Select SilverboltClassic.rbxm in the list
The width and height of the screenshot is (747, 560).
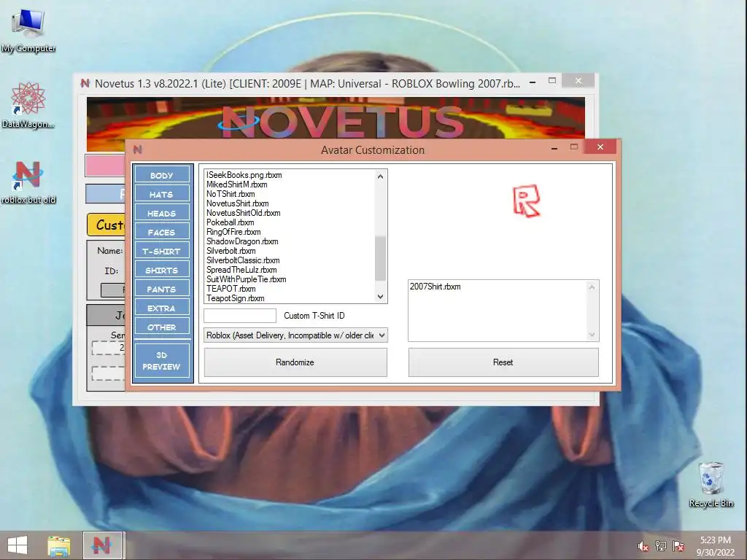click(x=243, y=260)
